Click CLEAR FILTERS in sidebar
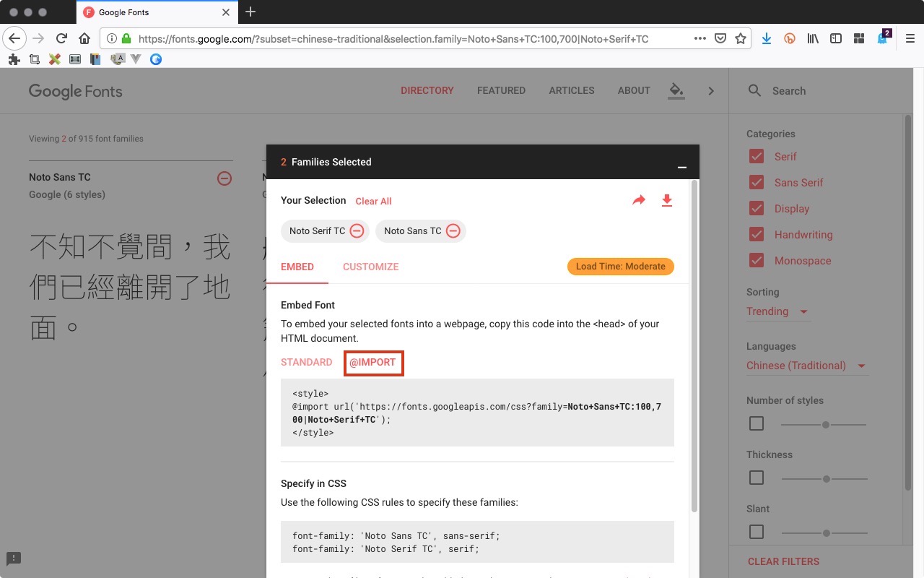The height and width of the screenshot is (578, 924). (x=783, y=561)
